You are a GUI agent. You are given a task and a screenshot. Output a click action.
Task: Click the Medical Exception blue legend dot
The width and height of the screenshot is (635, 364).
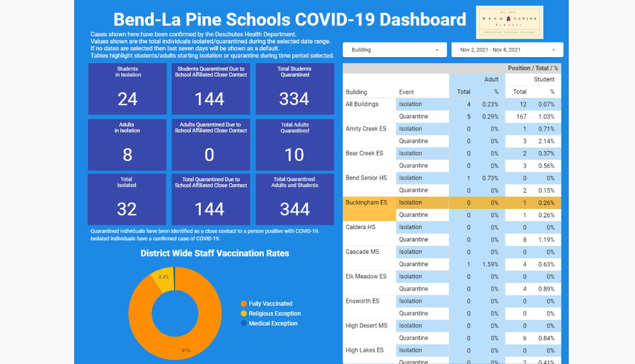coord(243,323)
